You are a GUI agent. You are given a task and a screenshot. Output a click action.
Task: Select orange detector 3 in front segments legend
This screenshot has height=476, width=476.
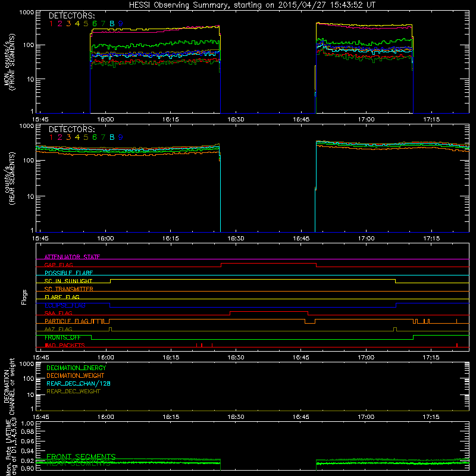68,24
